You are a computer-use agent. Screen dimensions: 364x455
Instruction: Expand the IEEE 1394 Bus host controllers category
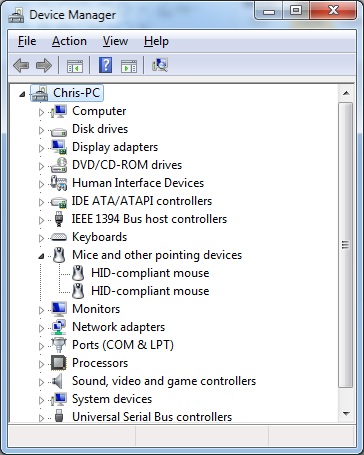41,220
